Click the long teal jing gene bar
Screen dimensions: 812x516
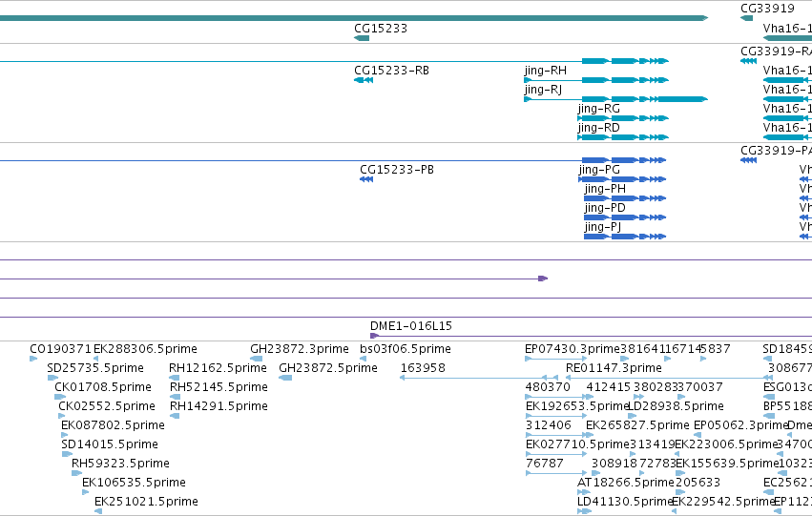tap(354, 18)
